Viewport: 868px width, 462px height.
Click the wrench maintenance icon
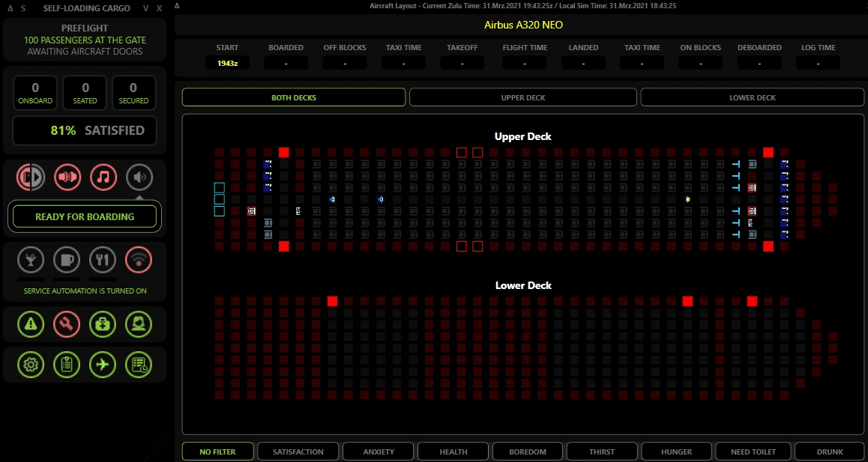pos(67,323)
